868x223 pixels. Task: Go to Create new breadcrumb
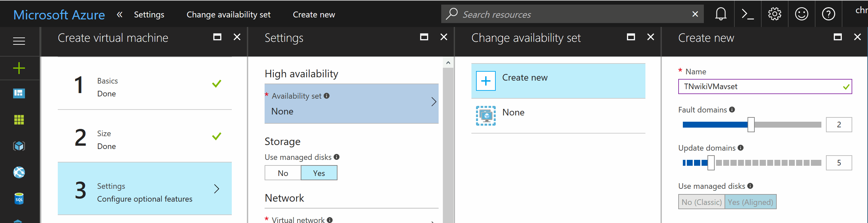[x=314, y=14]
